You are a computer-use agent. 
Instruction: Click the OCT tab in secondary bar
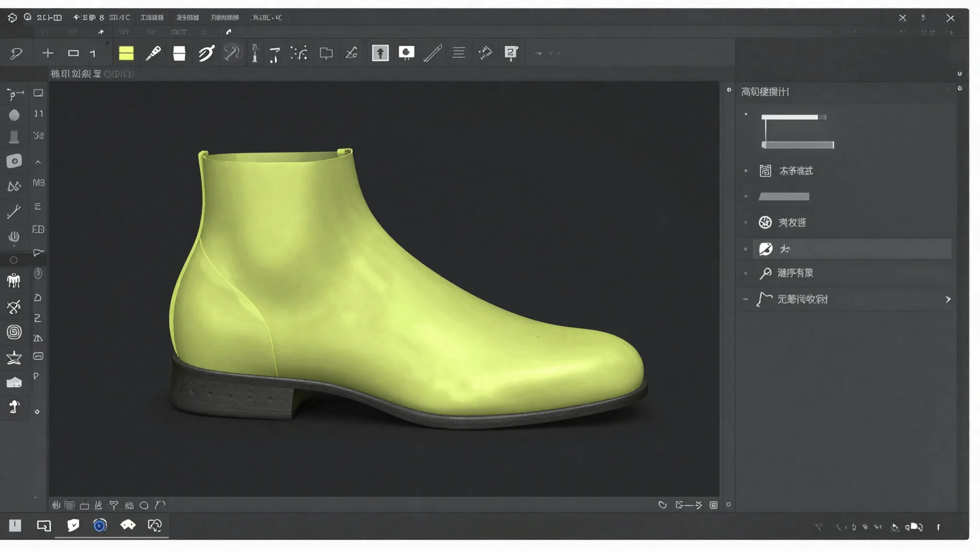tap(179, 32)
